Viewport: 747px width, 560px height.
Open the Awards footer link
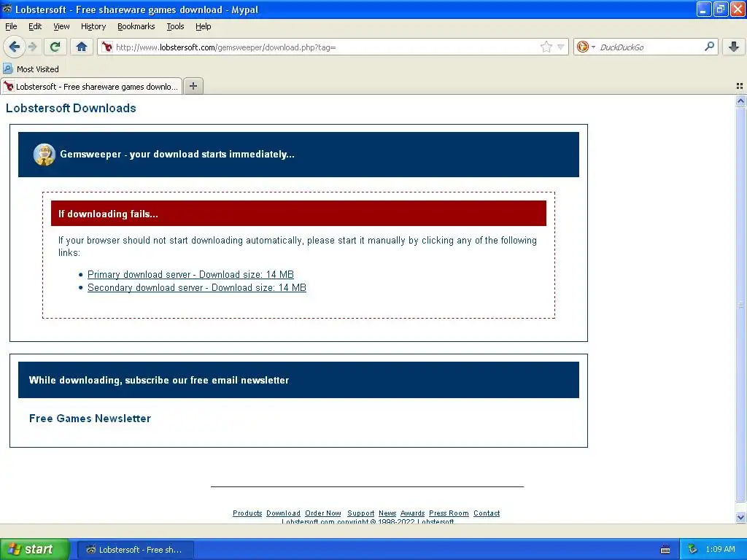point(413,513)
